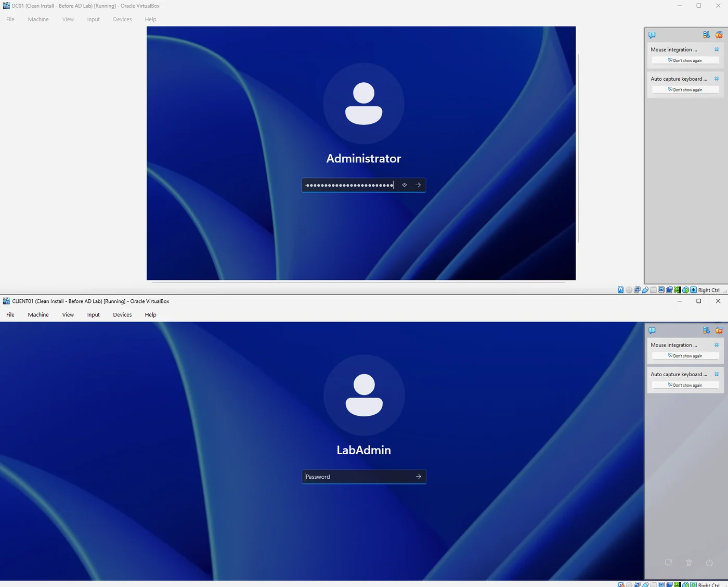The height and width of the screenshot is (587, 728).
Task: Open Devices menu in DC01 window
Action: pos(122,19)
